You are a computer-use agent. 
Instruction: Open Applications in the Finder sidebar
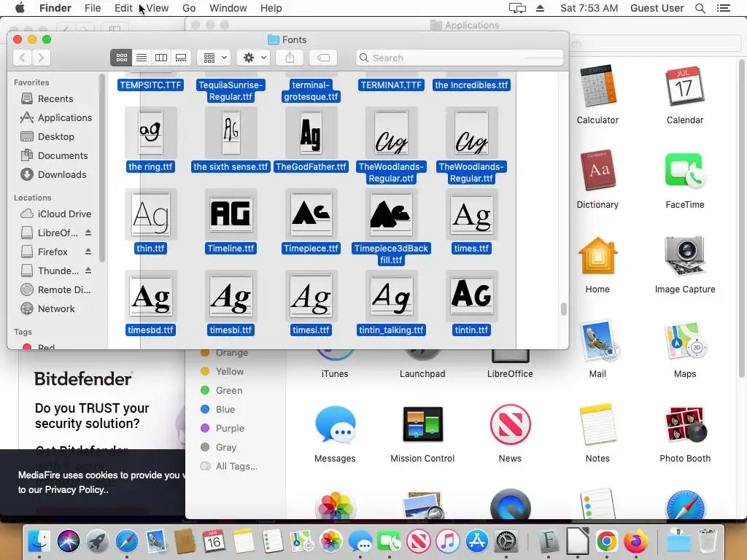(56, 117)
